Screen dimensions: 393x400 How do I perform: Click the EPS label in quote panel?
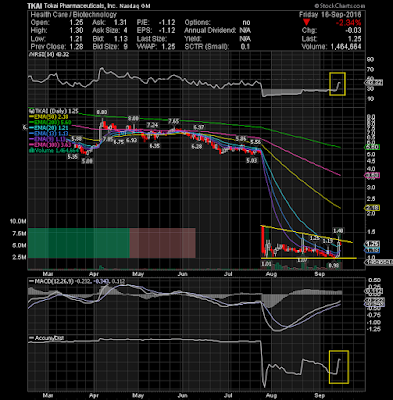144,31
